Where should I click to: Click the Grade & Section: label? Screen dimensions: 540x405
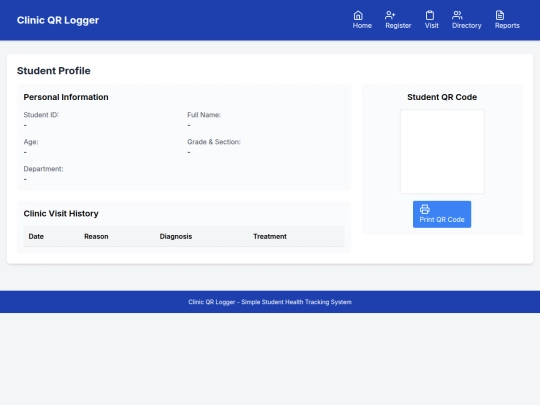(x=214, y=142)
